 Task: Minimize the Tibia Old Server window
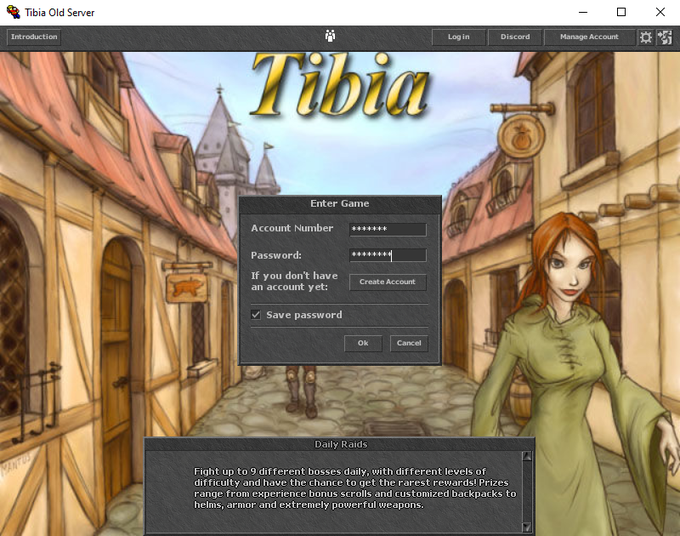tap(583, 12)
